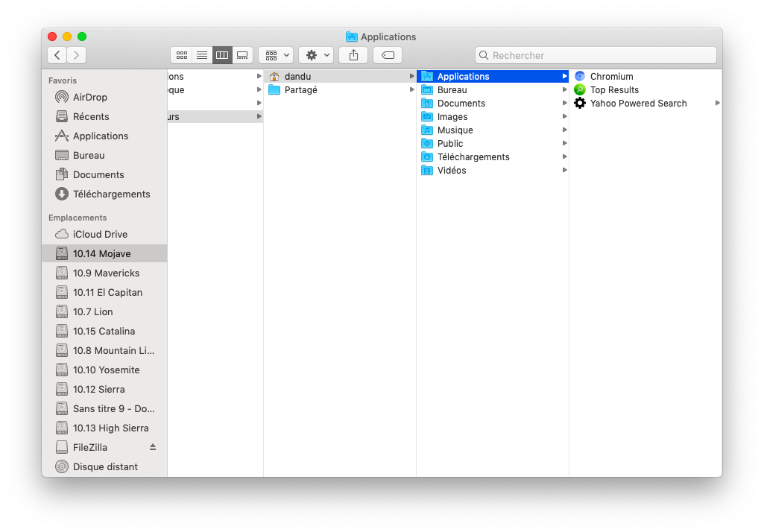Select the Partagé folder
The image size is (764, 532).
[340, 90]
